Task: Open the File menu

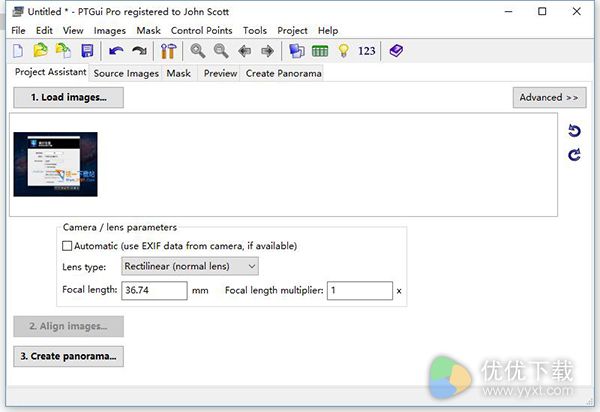Action: pos(18,31)
